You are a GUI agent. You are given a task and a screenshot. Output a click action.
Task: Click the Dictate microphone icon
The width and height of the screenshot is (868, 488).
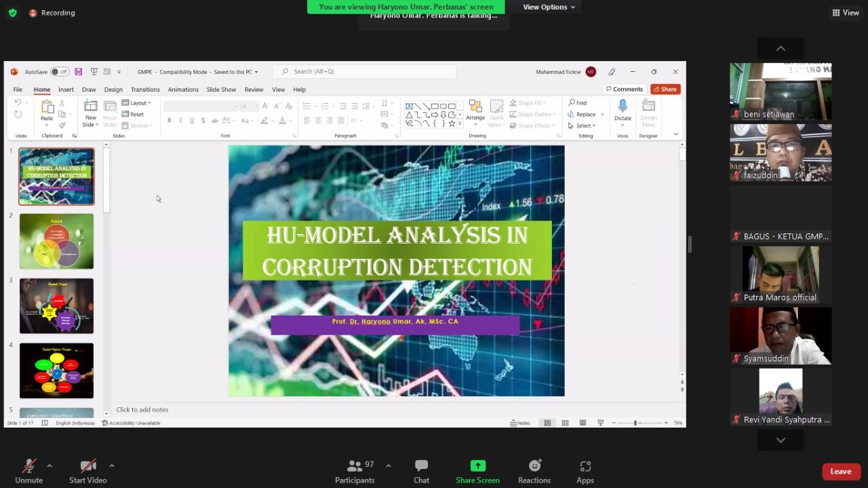point(623,106)
